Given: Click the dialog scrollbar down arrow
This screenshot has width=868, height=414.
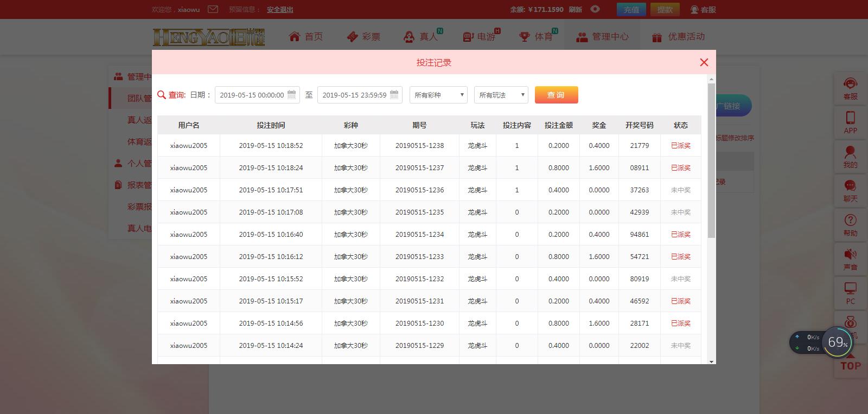Looking at the screenshot, I should (x=711, y=361).
